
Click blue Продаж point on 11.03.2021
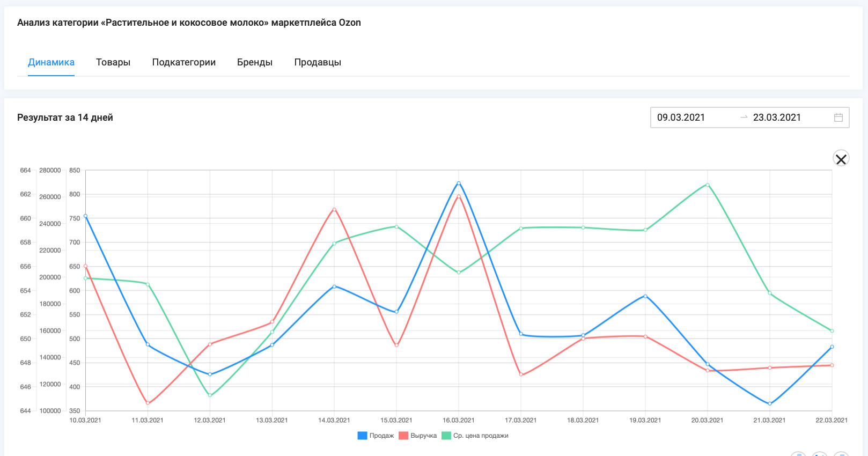[148, 344]
